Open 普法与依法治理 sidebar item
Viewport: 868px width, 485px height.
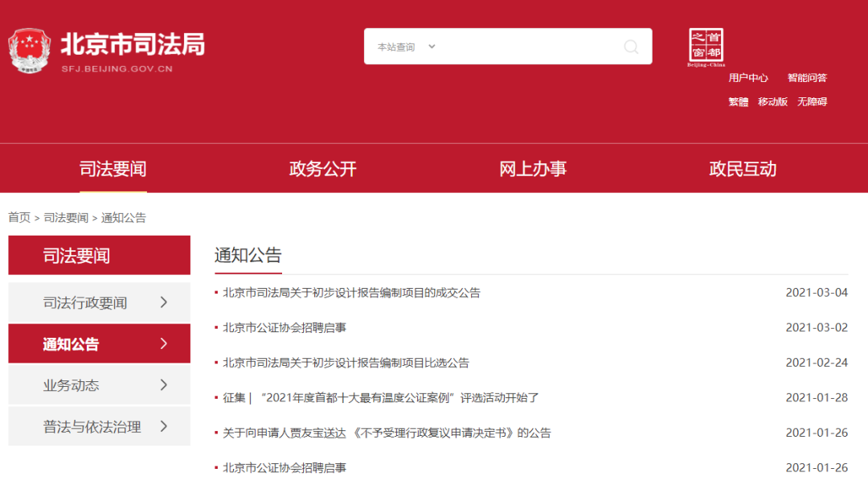point(99,426)
